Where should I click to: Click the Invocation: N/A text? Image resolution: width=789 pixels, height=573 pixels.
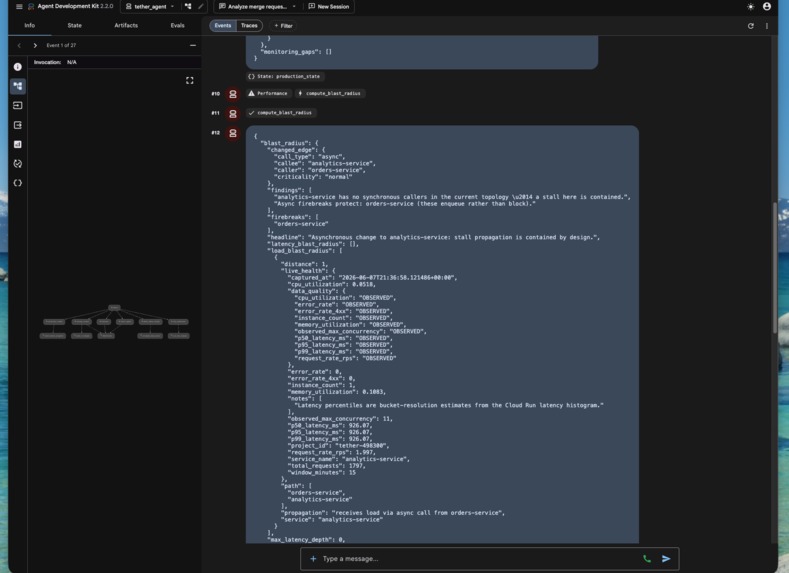click(x=55, y=62)
